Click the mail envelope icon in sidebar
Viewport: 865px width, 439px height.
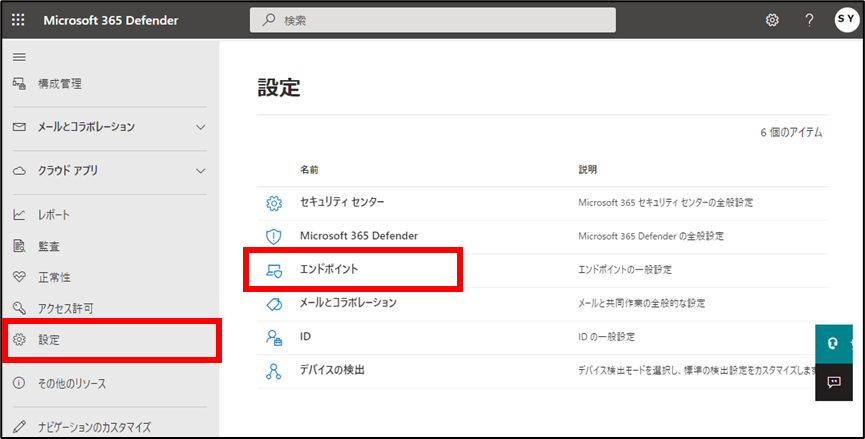tap(19, 127)
